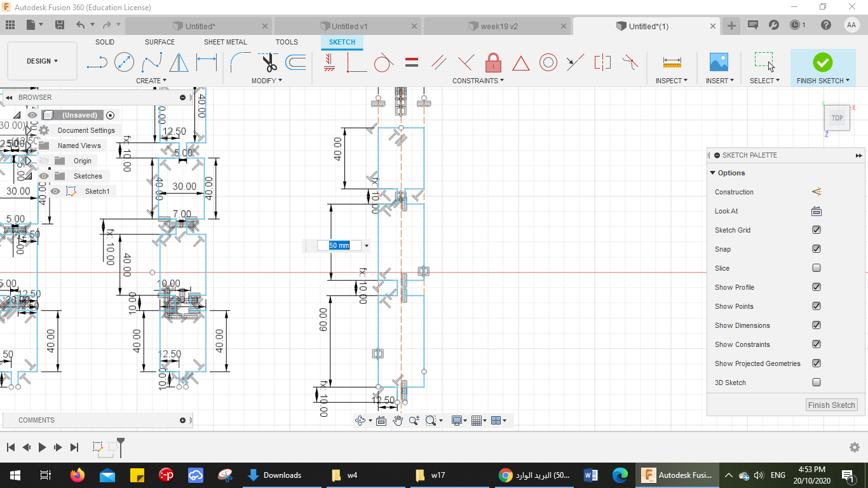868x488 pixels.
Task: Apply Symmetry constraint
Action: coord(602,62)
